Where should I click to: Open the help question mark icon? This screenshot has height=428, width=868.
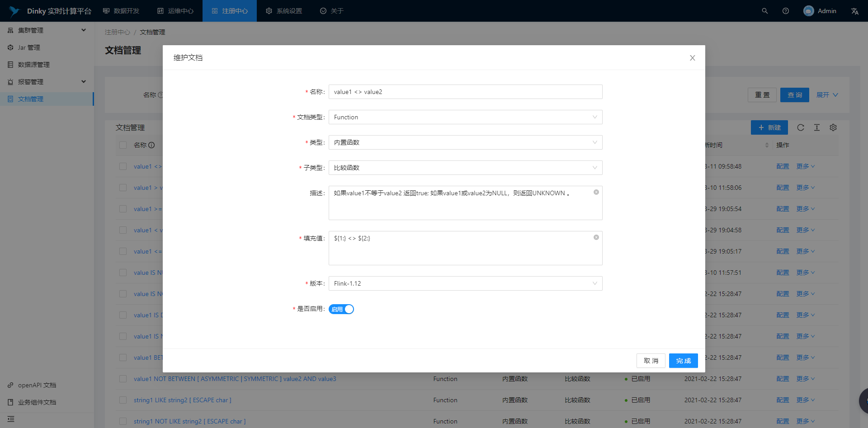786,11
